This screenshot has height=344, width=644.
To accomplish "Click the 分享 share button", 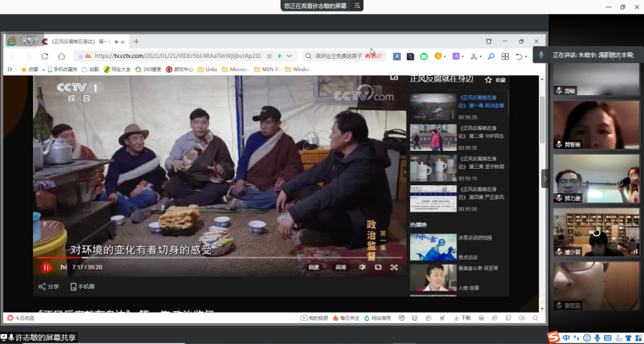I will click(x=49, y=287).
